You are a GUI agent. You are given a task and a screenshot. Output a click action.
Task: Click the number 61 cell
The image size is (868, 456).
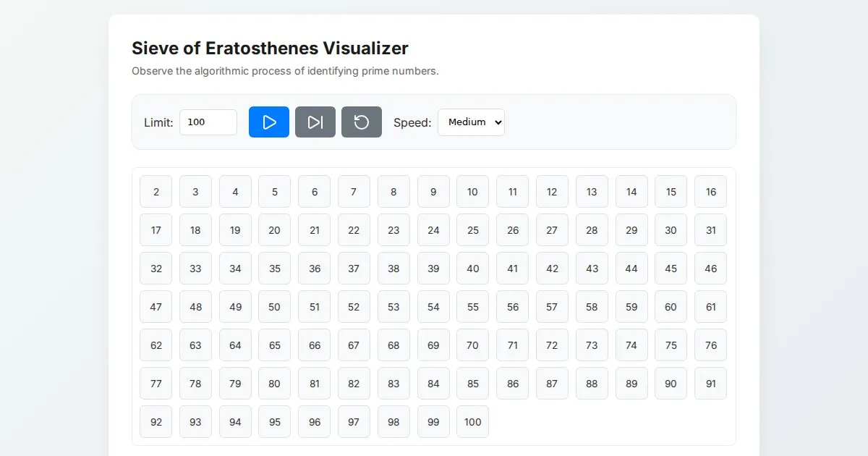pyautogui.click(x=710, y=307)
